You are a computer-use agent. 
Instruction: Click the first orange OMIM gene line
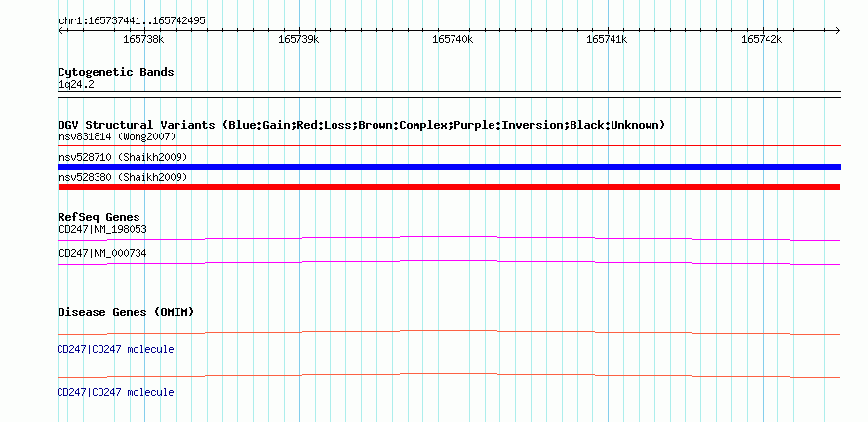click(449, 332)
